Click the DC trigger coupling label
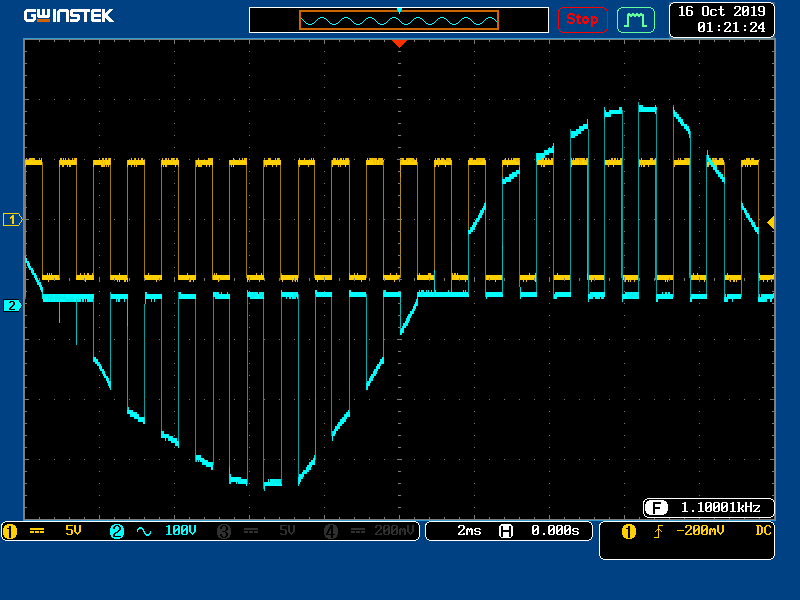Viewport: 800px width, 600px height. click(763, 531)
